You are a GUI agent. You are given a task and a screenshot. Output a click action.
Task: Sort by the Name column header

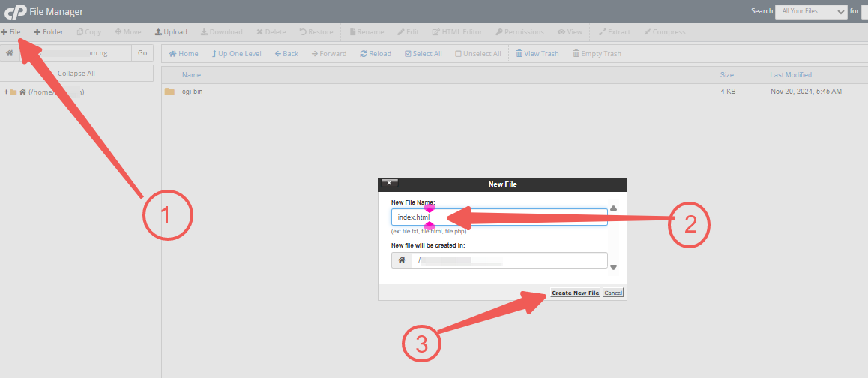coord(192,75)
